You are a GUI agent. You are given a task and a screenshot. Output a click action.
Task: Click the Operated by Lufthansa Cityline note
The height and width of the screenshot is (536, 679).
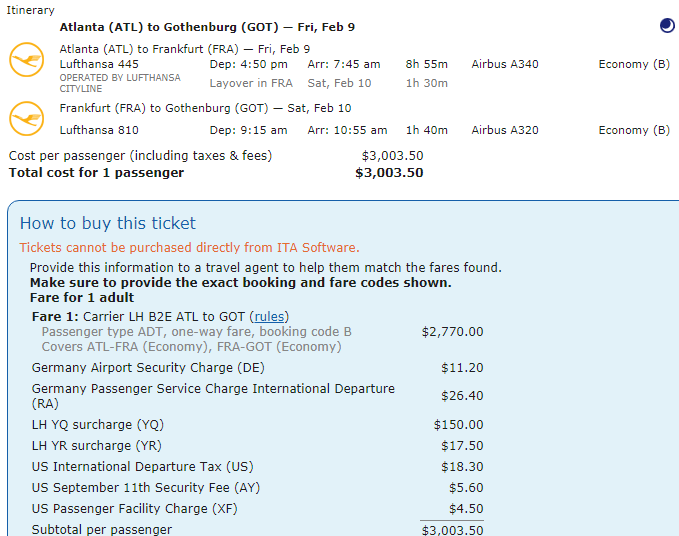coord(120,83)
